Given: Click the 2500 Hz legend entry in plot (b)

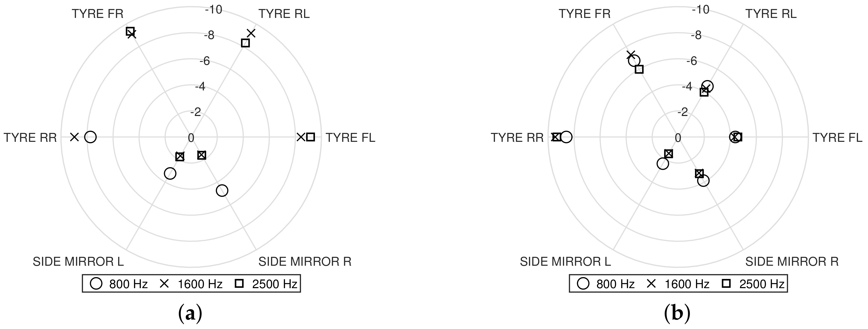Looking at the screenshot, I should (x=754, y=284).
